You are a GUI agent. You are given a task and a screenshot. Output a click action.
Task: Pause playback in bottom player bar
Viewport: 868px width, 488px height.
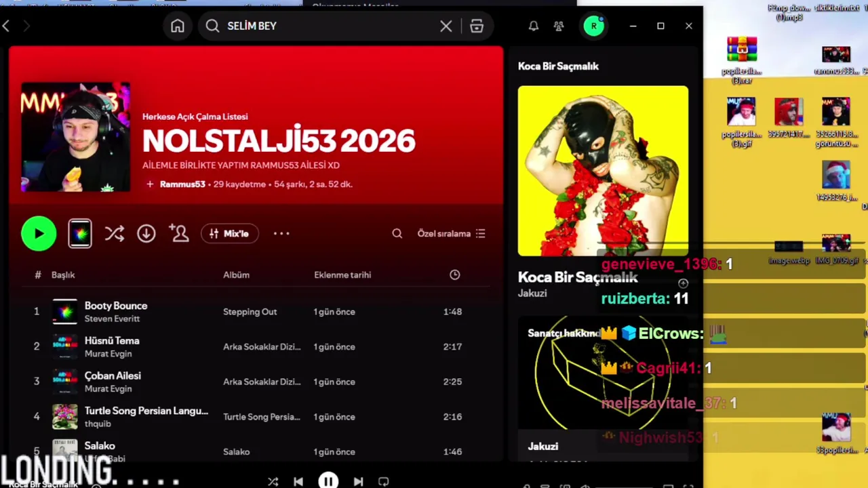(x=328, y=481)
